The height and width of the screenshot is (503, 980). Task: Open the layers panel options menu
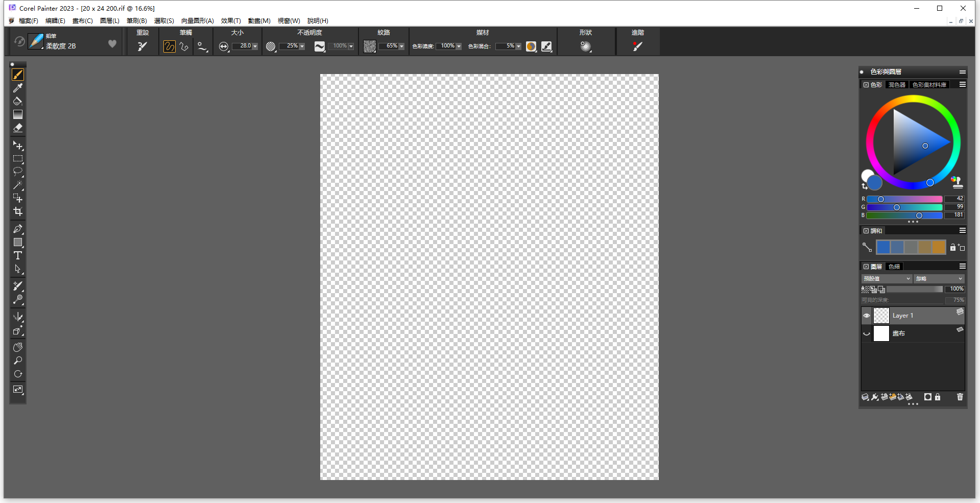962,267
